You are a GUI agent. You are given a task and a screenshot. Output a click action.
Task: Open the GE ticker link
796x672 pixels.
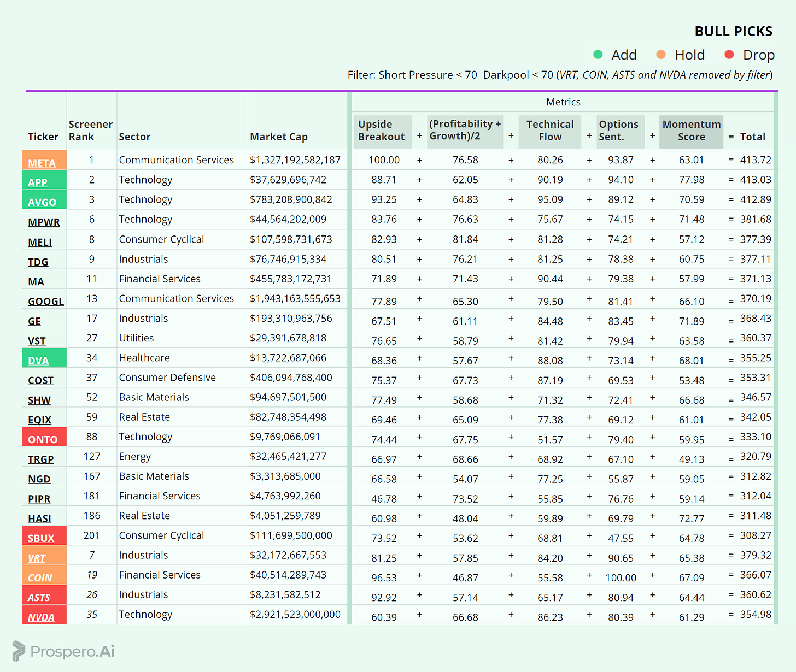34,321
